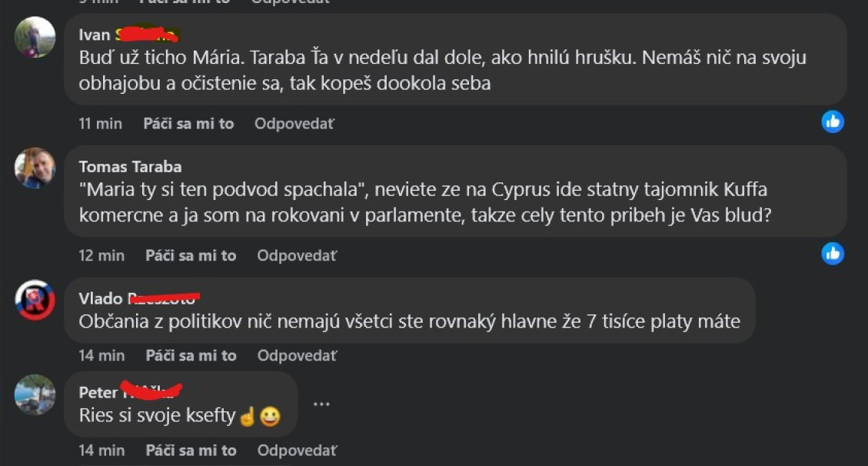
Task: Open the Tomas Taraba name link
Action: tap(130, 167)
